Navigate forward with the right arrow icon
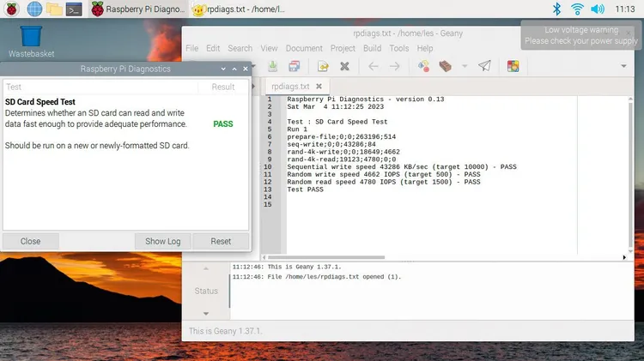This screenshot has height=361, width=644. (x=394, y=66)
